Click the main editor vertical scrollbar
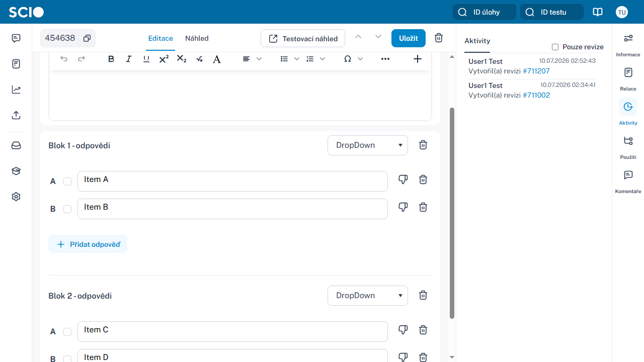This screenshot has height=362, width=644. [452, 213]
